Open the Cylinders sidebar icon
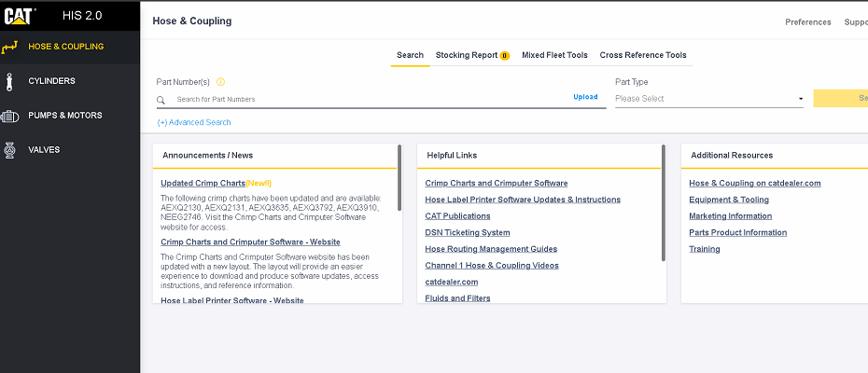 [10, 81]
